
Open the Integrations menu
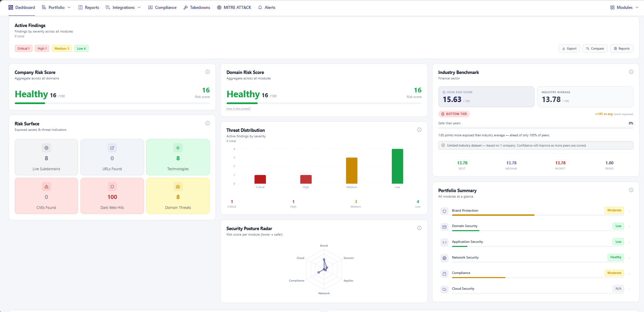click(x=123, y=8)
